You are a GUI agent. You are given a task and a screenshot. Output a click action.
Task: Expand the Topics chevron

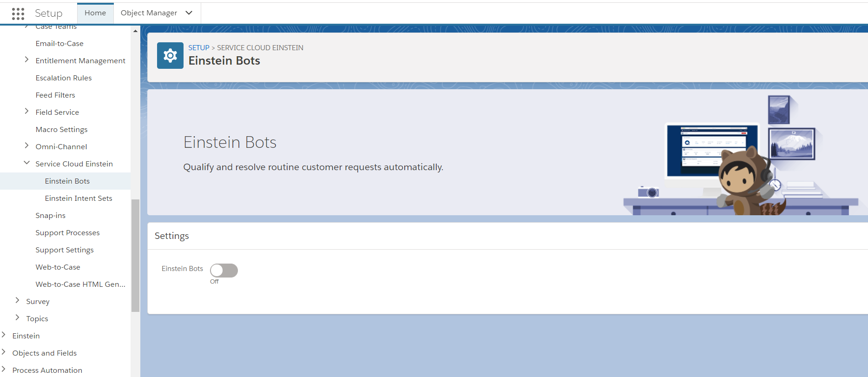[x=17, y=318]
